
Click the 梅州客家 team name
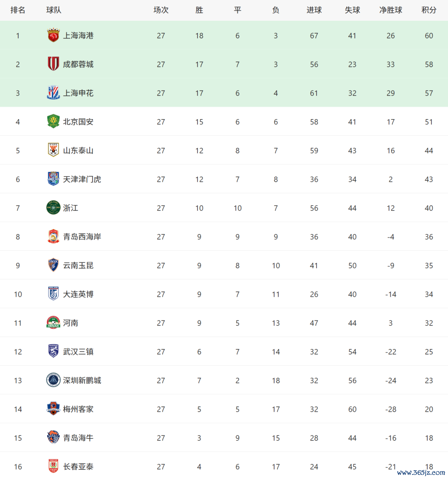click(78, 409)
